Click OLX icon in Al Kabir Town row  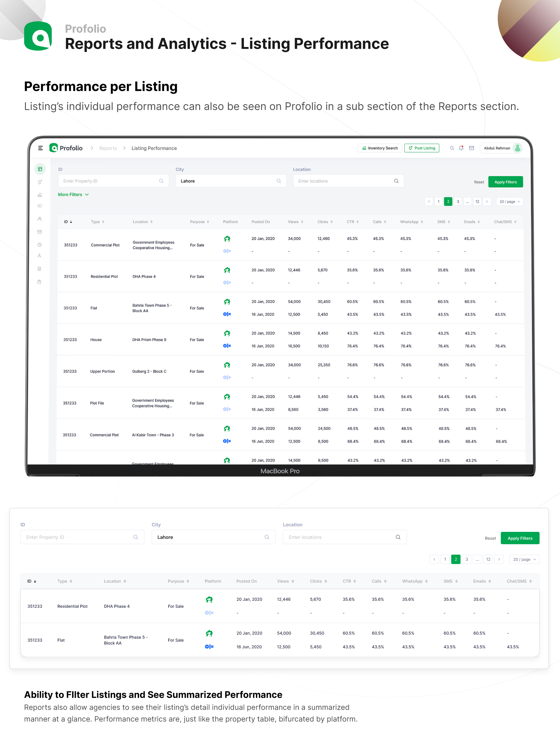(x=227, y=441)
